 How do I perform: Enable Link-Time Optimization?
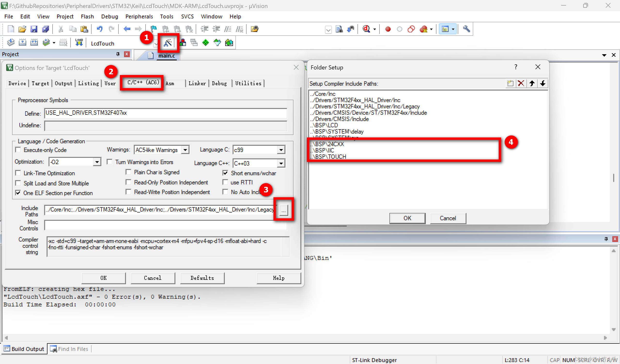click(x=18, y=173)
